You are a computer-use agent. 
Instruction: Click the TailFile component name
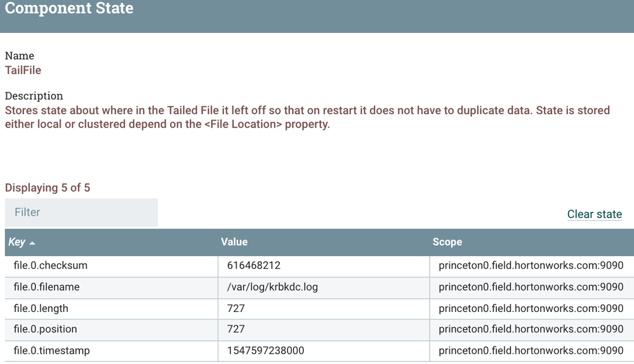click(x=23, y=70)
